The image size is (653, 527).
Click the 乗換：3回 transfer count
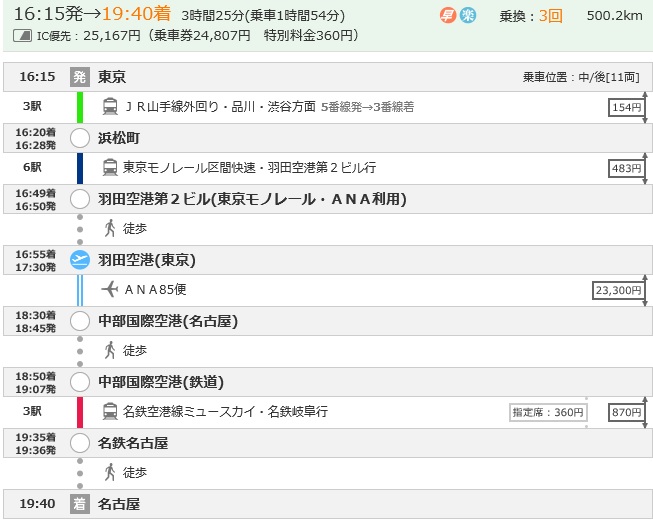(531, 16)
